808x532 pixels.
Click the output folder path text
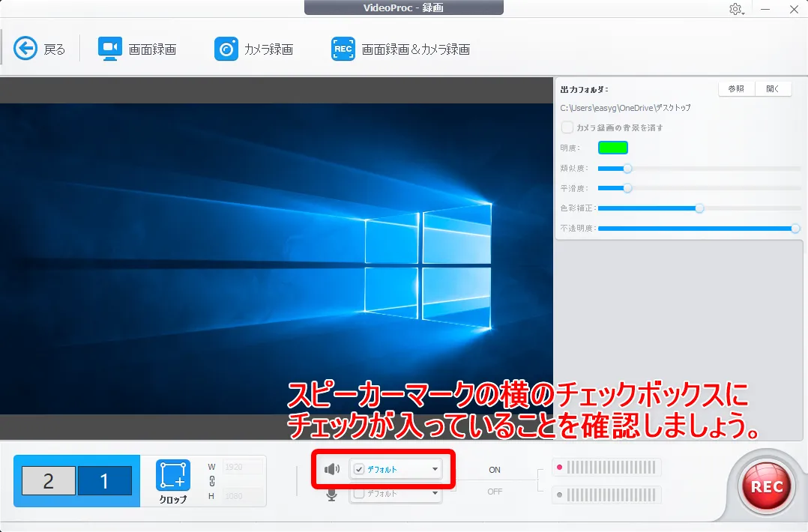625,108
